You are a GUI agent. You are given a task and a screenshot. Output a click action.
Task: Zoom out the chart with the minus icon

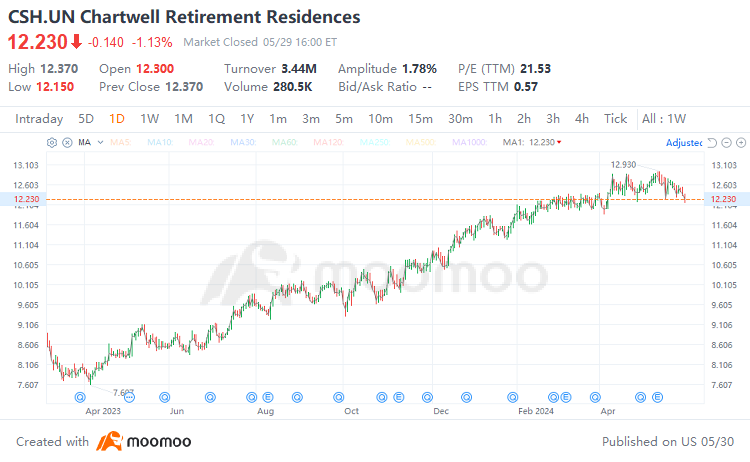click(x=727, y=143)
